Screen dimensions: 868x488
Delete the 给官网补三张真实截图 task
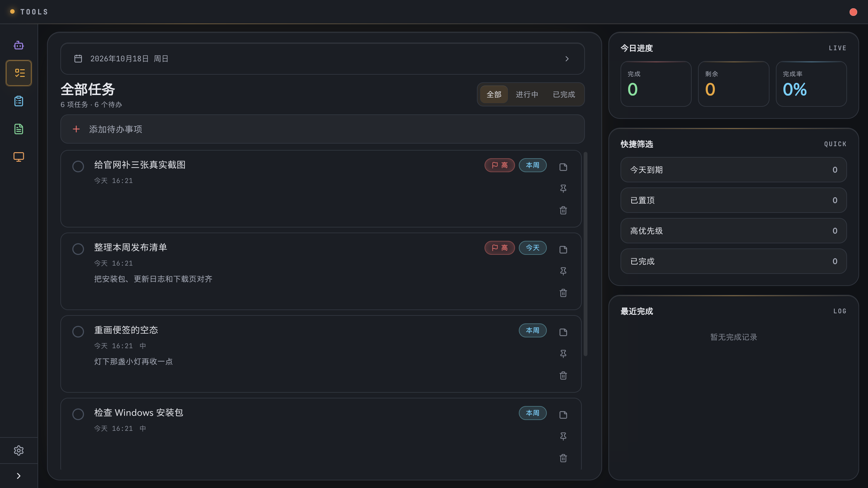coord(563,210)
